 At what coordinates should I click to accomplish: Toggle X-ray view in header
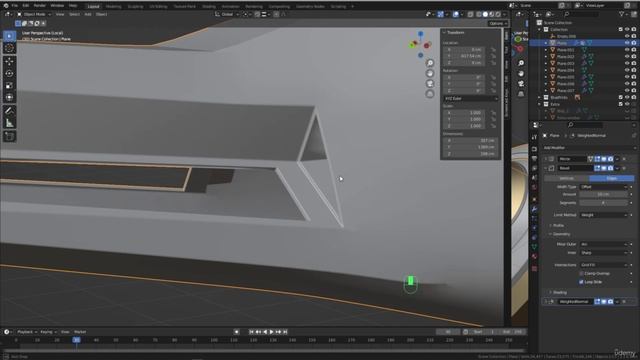click(x=470, y=14)
